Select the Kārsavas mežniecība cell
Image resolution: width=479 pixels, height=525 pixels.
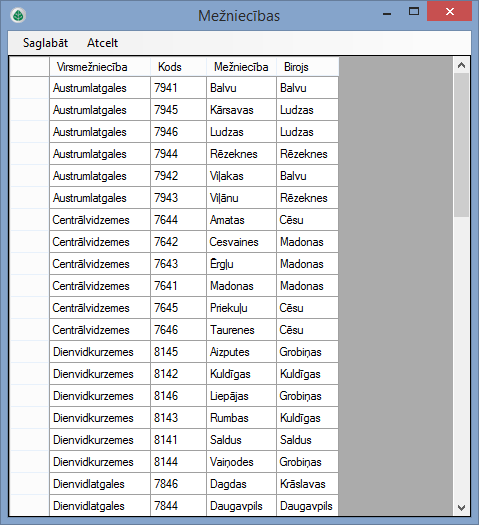point(241,110)
